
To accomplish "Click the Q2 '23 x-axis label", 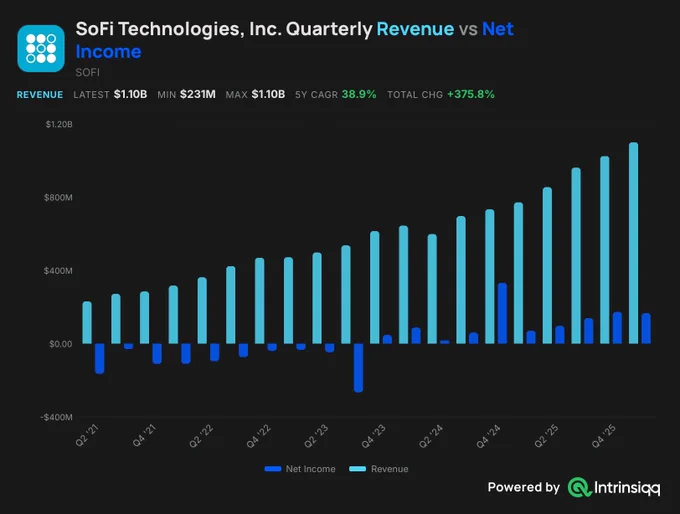I will click(x=317, y=435).
